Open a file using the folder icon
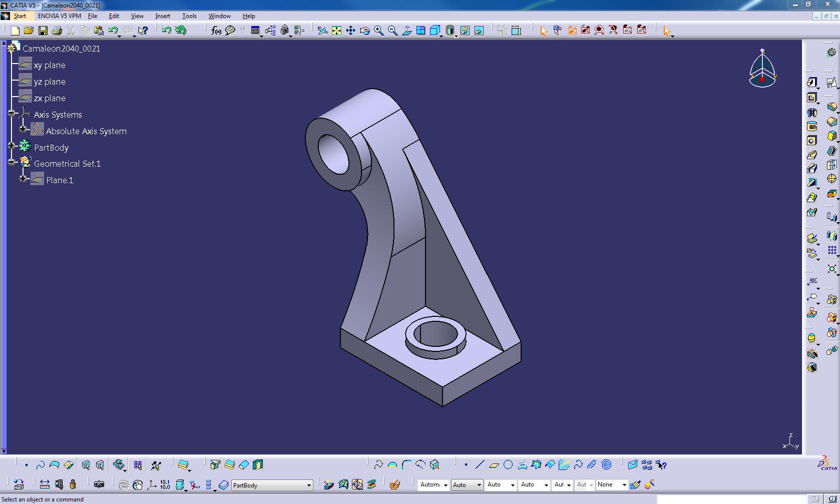Image resolution: width=840 pixels, height=504 pixels. [x=29, y=31]
